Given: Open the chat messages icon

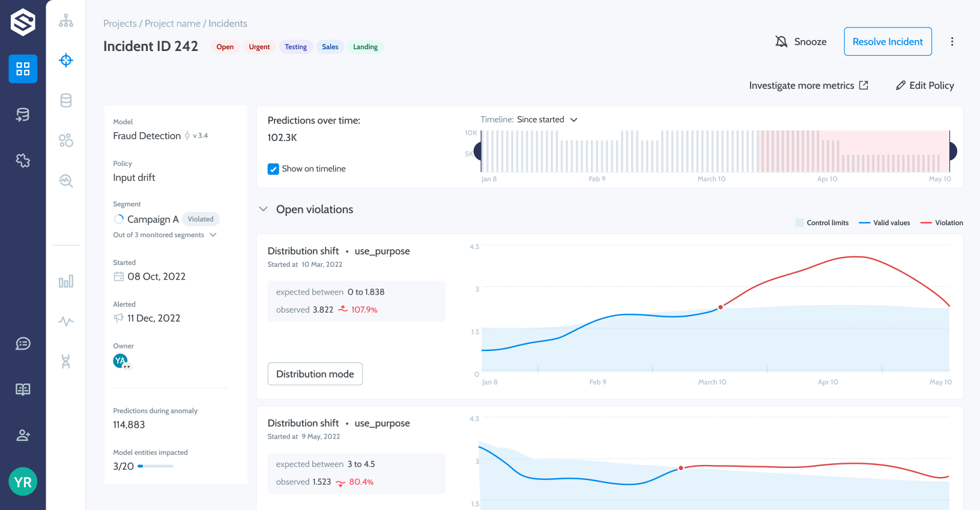Looking at the screenshot, I should [x=23, y=343].
